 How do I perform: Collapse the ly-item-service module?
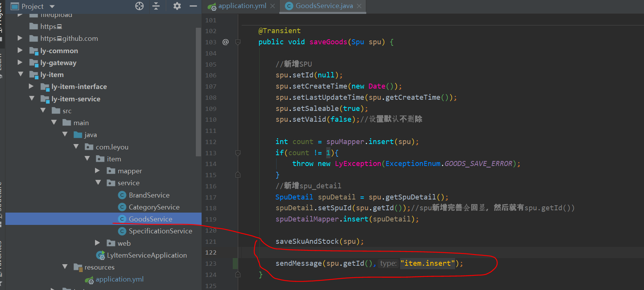point(32,98)
